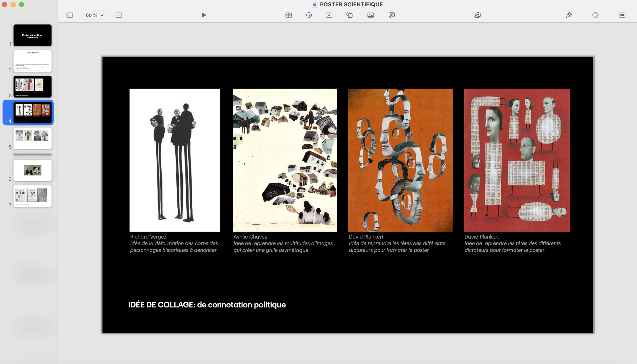Toggle the slide navigator view button
This screenshot has height=364, width=637.
pyautogui.click(x=70, y=15)
